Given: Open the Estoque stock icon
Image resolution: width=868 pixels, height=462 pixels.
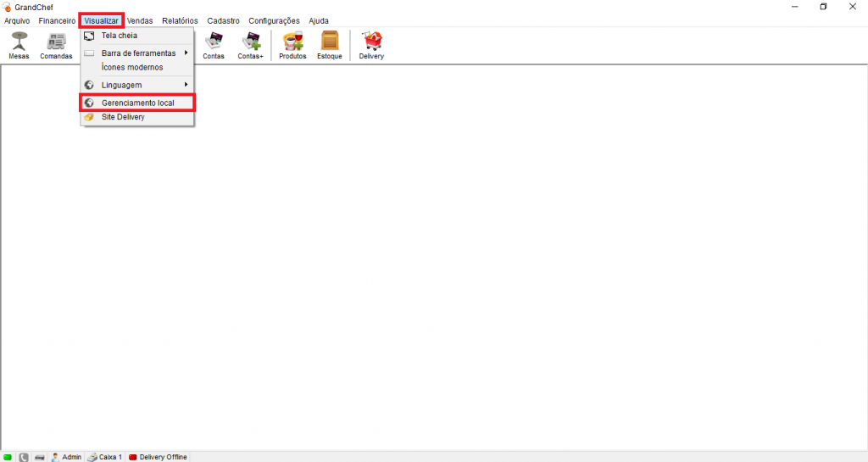Looking at the screenshot, I should (x=329, y=45).
